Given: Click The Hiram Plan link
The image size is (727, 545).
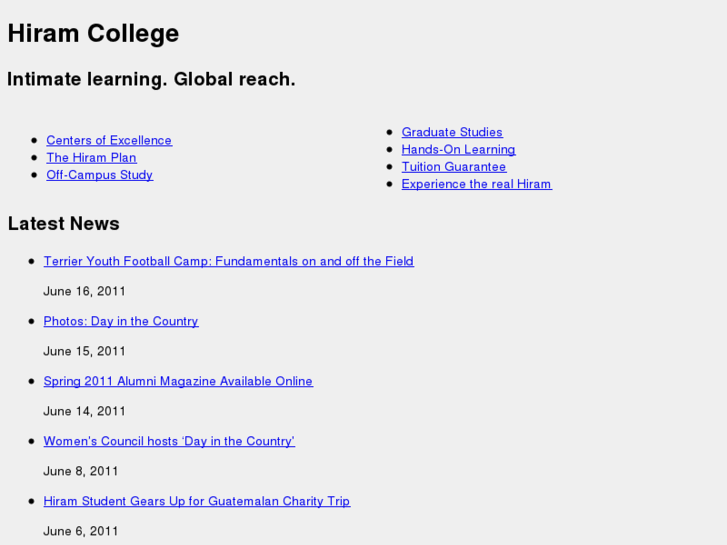Looking at the screenshot, I should click(91, 158).
